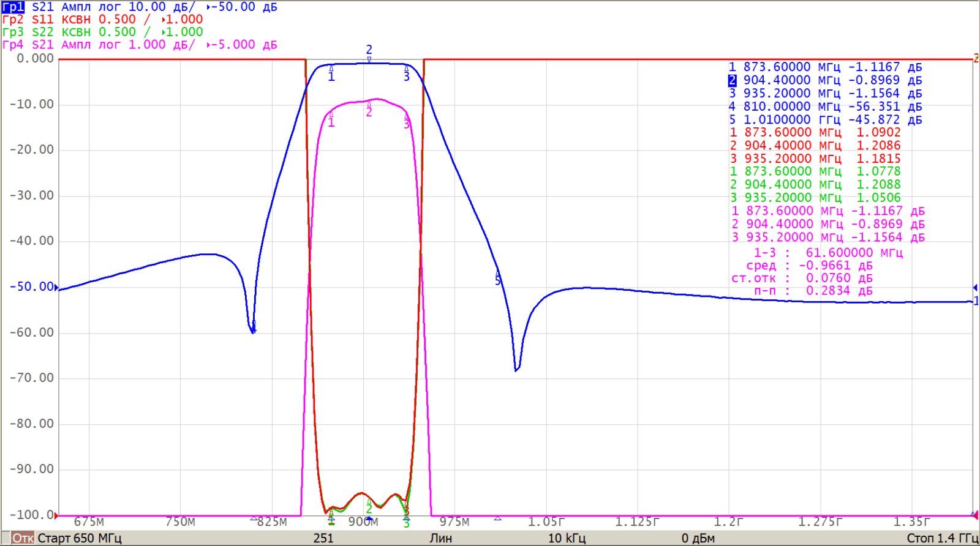This screenshot has width=980, height=546.
Task: Click the Стоп 1.4 ГГц stop frequency
Action: 942,538
